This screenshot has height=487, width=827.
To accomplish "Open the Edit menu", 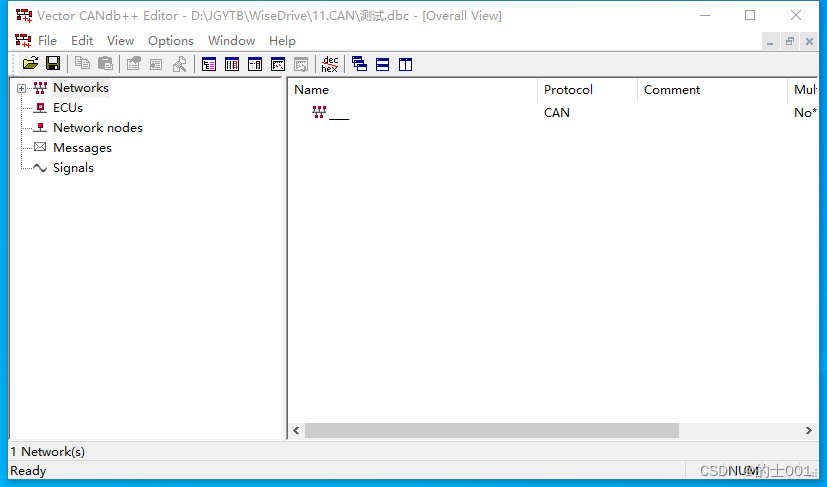I will [x=82, y=41].
